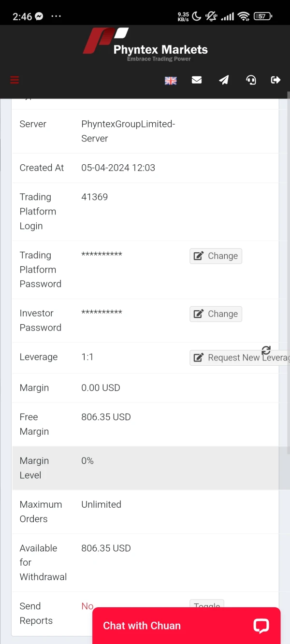Open Chat with Chuan widget
This screenshot has width=290, height=644.
tap(142, 626)
